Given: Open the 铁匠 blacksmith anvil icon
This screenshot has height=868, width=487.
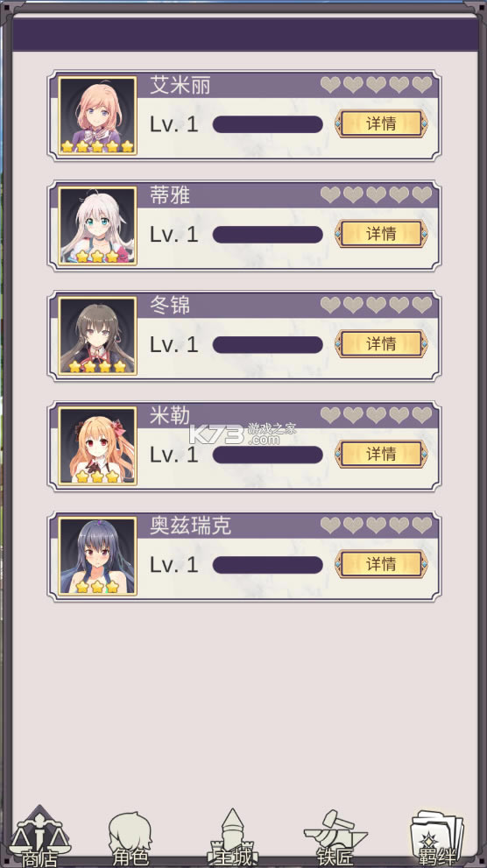Looking at the screenshot, I should [335, 838].
